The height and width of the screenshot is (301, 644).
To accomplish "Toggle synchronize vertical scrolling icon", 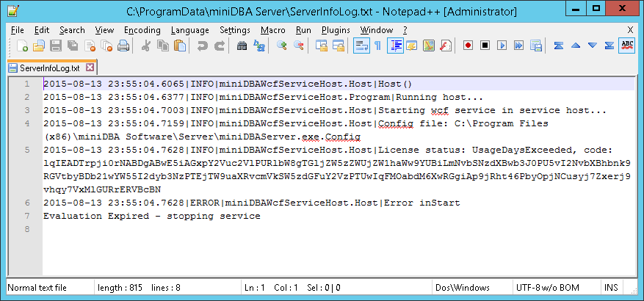I will pos(321,46).
